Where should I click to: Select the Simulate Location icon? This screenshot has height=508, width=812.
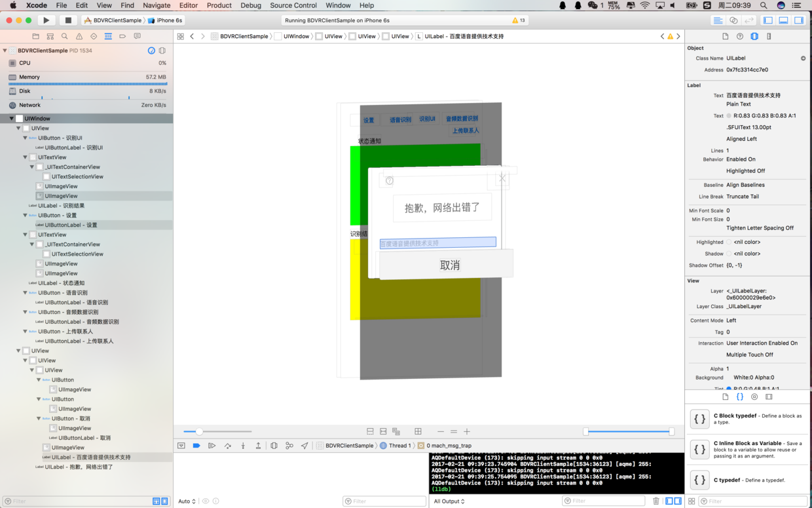[305, 445]
